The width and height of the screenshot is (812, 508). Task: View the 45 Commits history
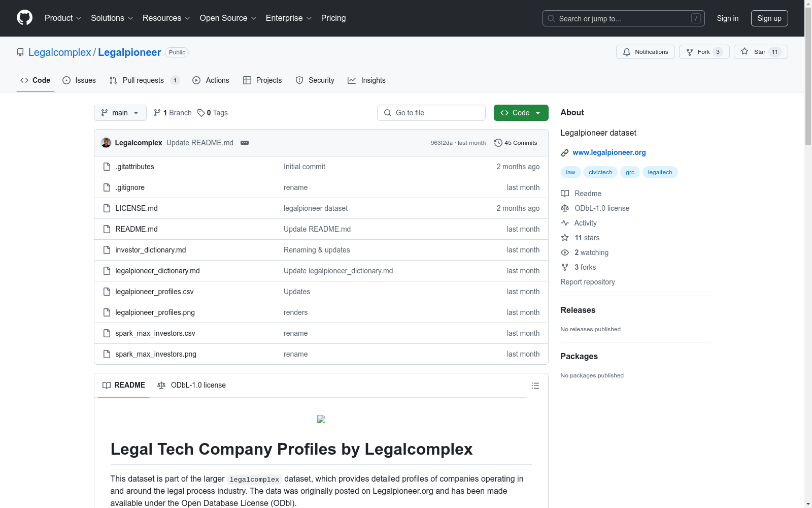516,143
